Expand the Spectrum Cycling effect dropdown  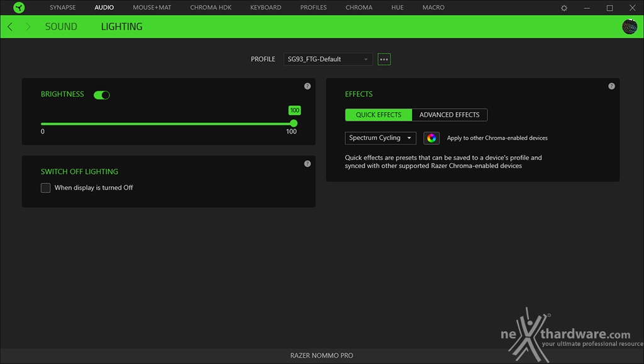(x=380, y=138)
